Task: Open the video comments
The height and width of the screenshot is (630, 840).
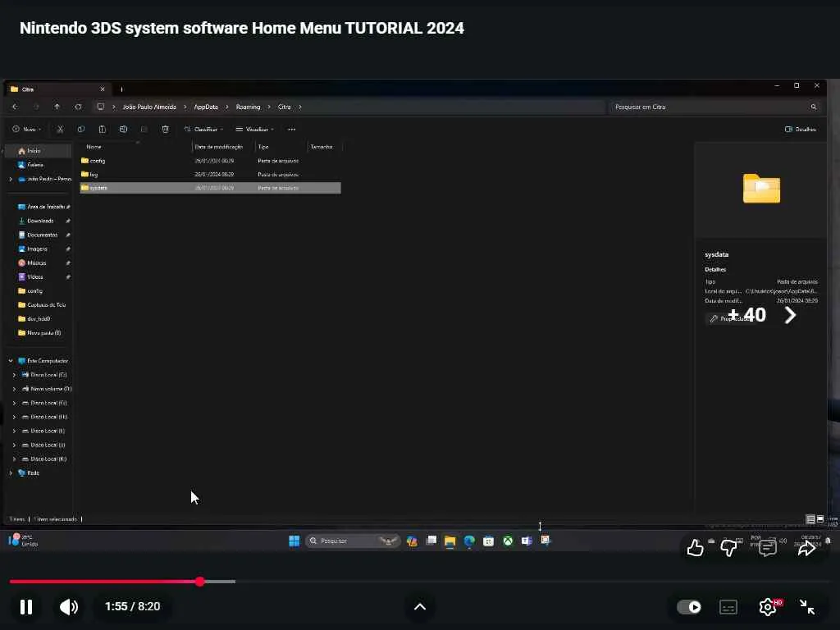Action: [x=768, y=547]
